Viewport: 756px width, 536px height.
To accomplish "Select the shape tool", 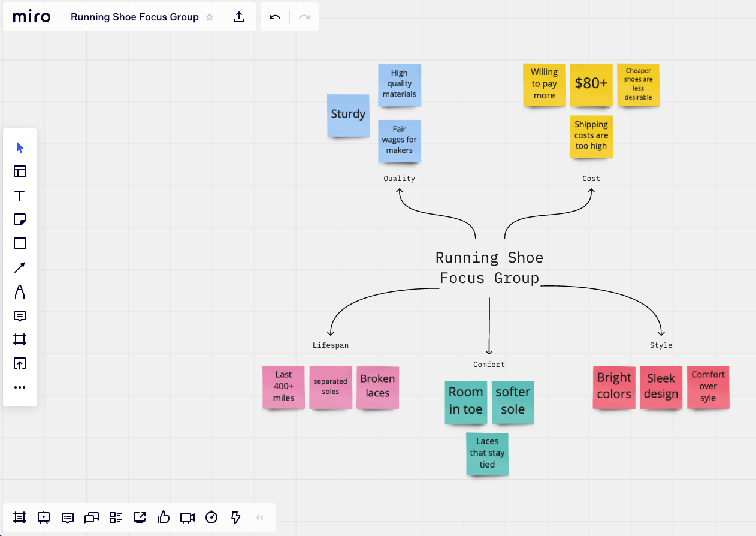I will [x=20, y=243].
